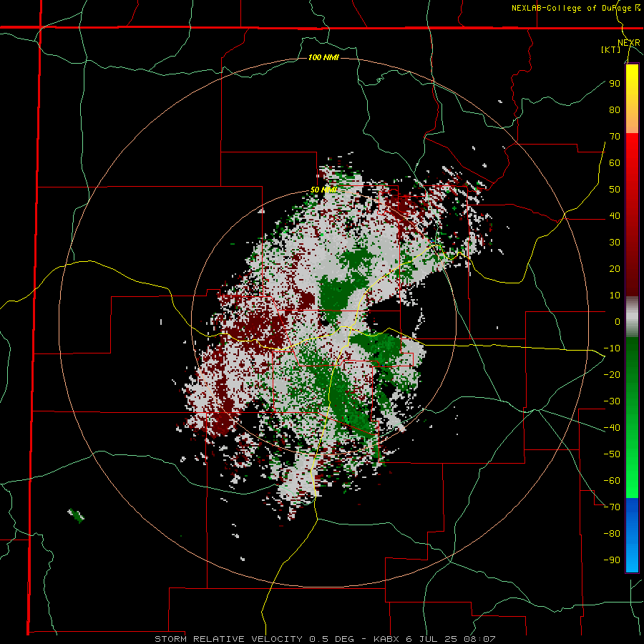Click the -30 value on velocity scale

point(612,401)
